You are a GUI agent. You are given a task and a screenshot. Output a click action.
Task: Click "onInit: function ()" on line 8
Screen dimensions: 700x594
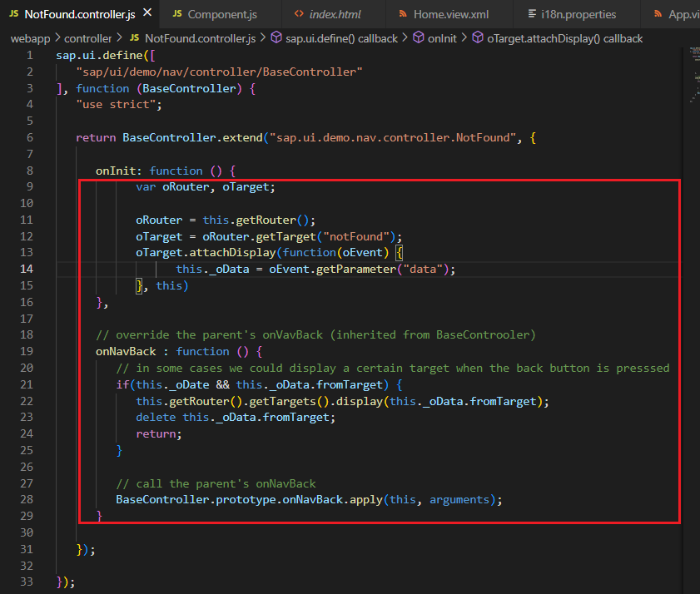point(158,171)
